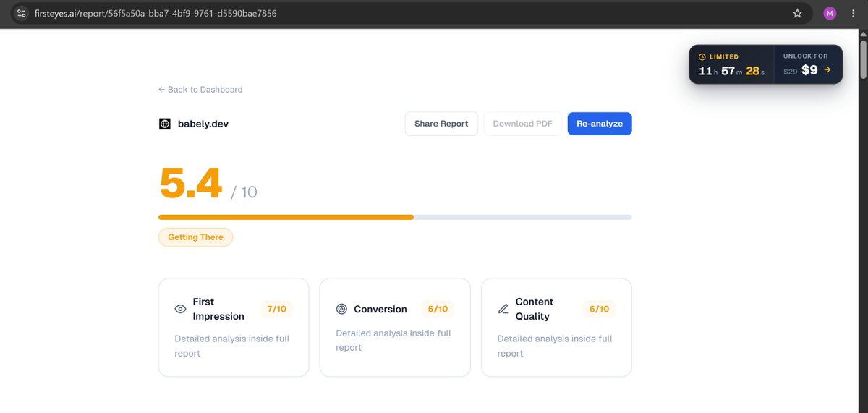The height and width of the screenshot is (413, 868).
Task: Click the browser address bar URL
Action: [155, 13]
